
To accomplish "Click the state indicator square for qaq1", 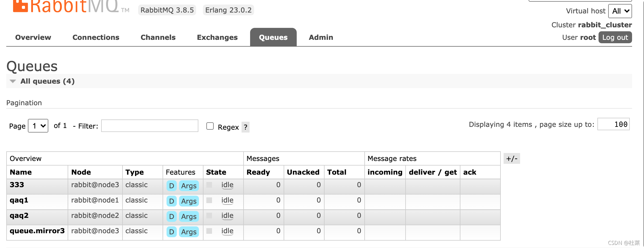I will tap(209, 200).
